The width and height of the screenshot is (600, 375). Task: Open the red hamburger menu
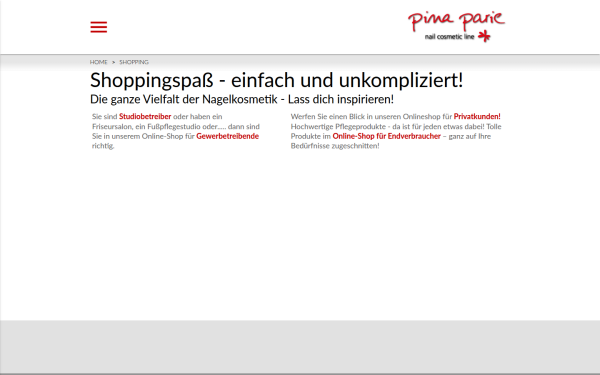click(x=99, y=27)
